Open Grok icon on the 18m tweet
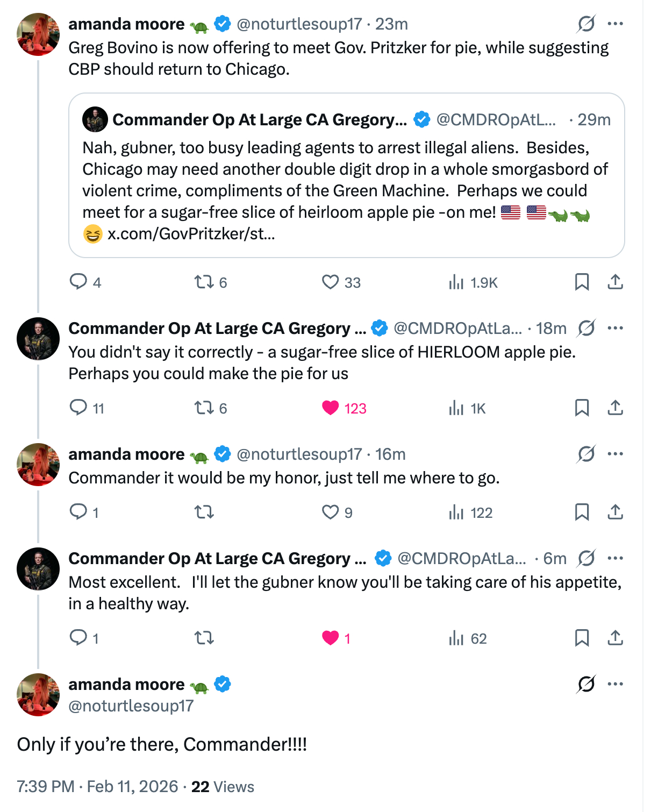This screenshot has height=812, width=658. tap(586, 328)
